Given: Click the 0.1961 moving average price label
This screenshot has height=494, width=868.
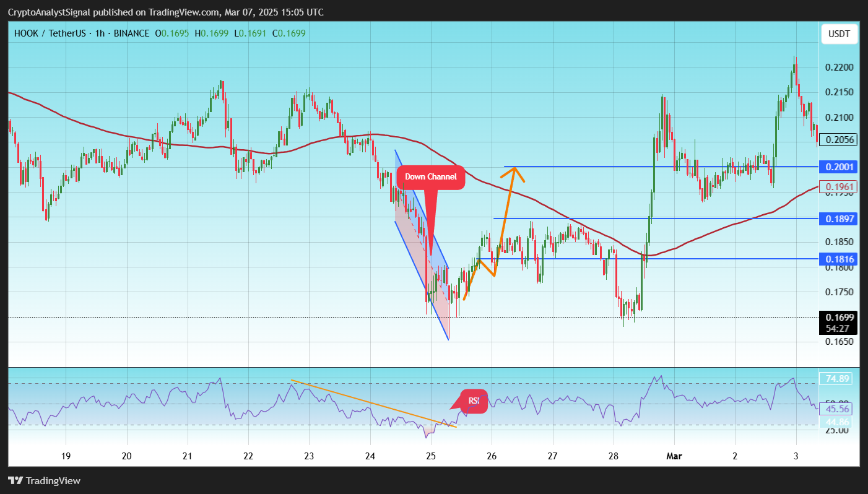Looking at the screenshot, I should tap(839, 186).
